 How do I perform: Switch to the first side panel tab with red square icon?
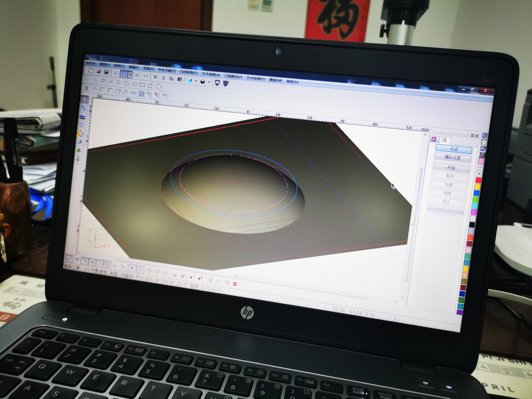(x=434, y=139)
